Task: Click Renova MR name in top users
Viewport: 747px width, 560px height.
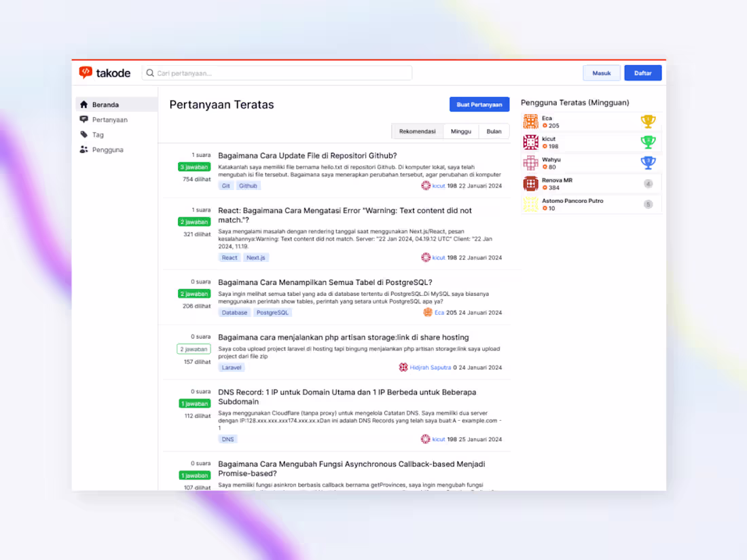Action: (x=557, y=180)
